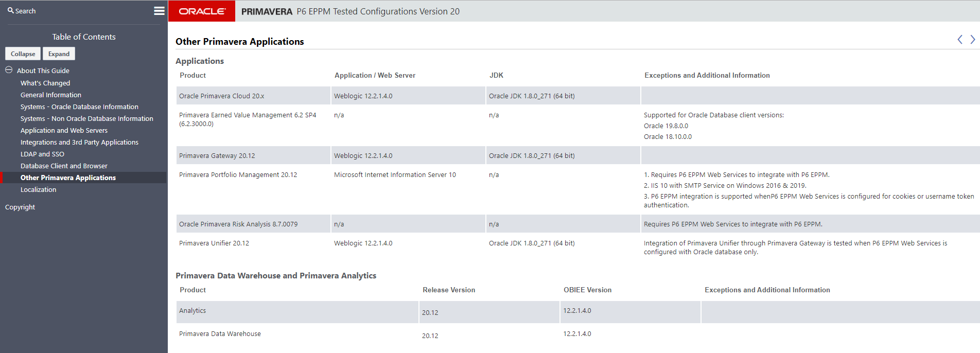The height and width of the screenshot is (353, 980).
Task: Go to next page arrow
Action: coord(972,40)
